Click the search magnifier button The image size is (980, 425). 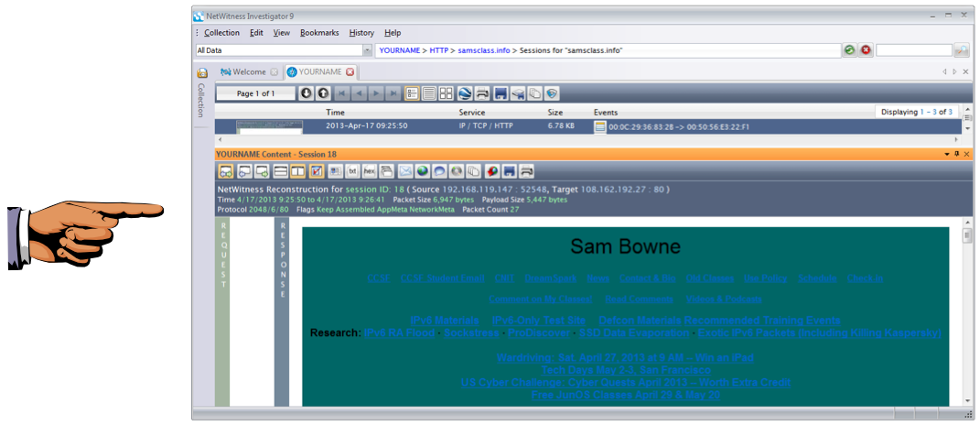point(962,50)
